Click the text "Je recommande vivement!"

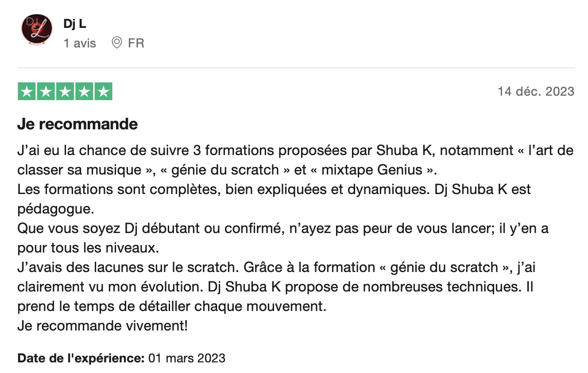[102, 326]
